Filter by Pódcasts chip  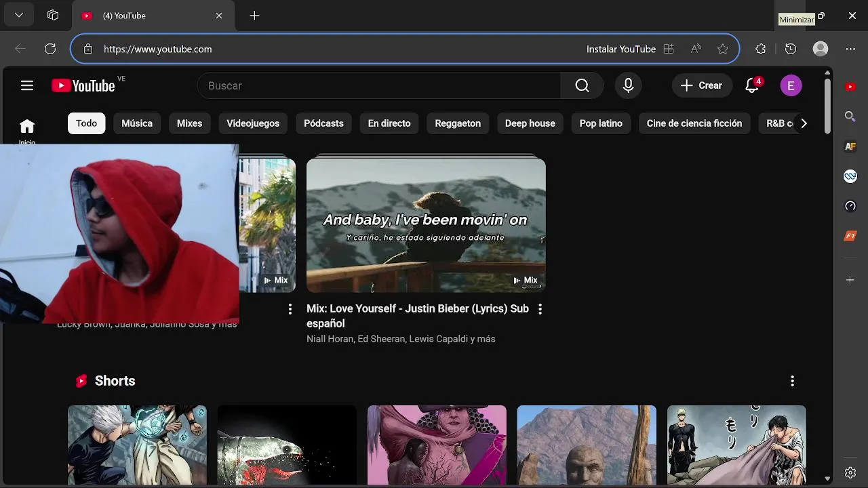[x=323, y=123]
